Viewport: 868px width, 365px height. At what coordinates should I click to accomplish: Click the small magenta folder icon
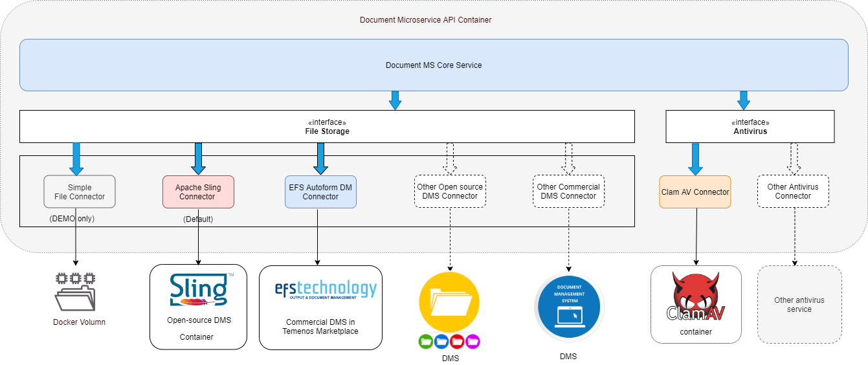(472, 341)
